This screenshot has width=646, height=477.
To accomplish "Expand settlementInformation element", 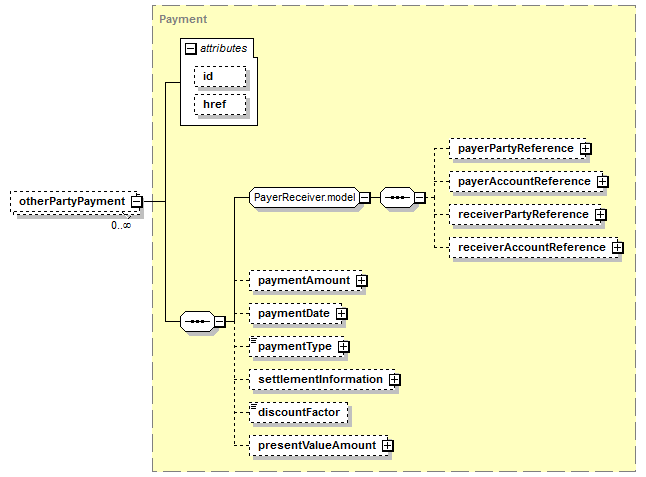I will (x=394, y=379).
